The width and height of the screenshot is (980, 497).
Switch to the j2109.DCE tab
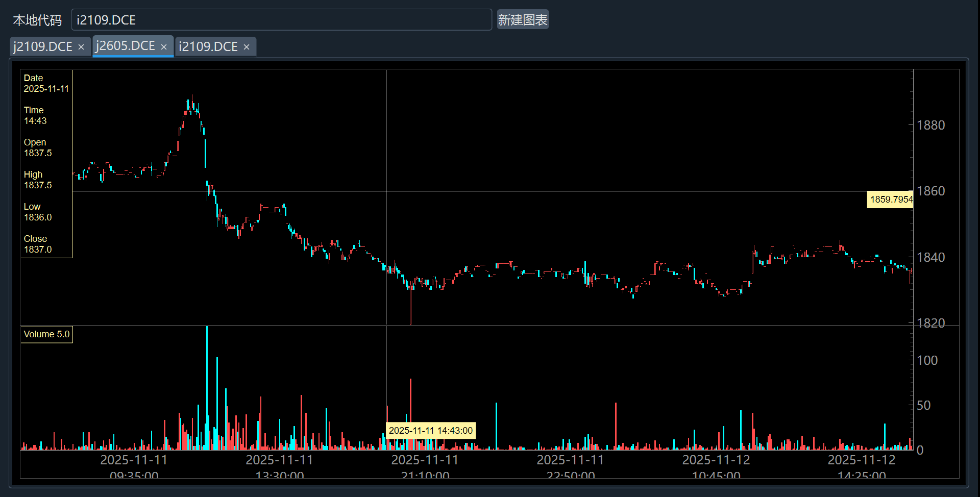click(x=43, y=47)
